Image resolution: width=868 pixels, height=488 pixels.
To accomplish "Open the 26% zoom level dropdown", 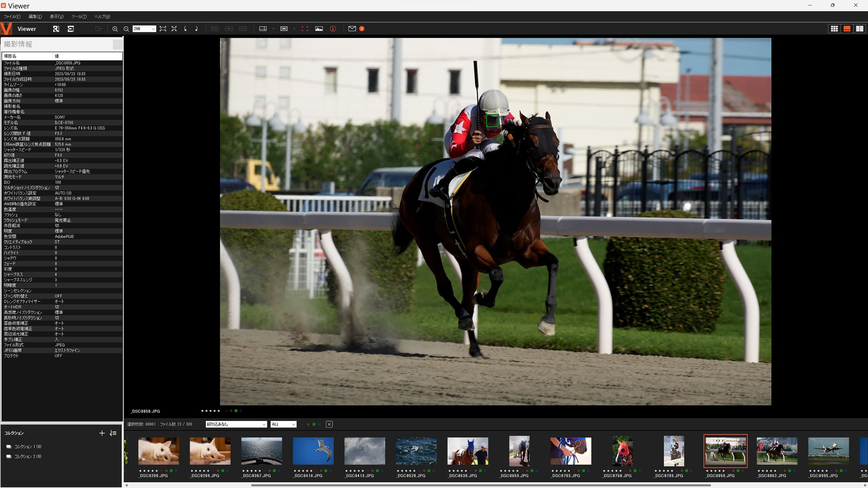I will point(153,29).
